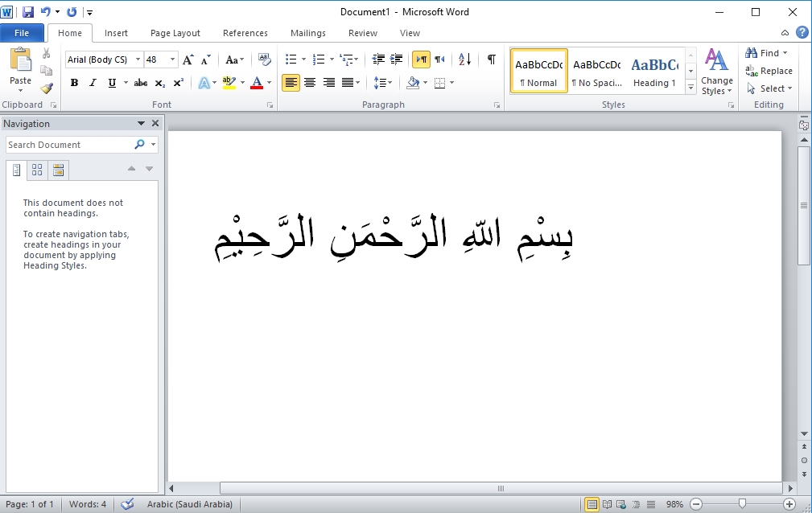The width and height of the screenshot is (812, 513).
Task: Apply strikethrough formatting
Action: point(140,83)
